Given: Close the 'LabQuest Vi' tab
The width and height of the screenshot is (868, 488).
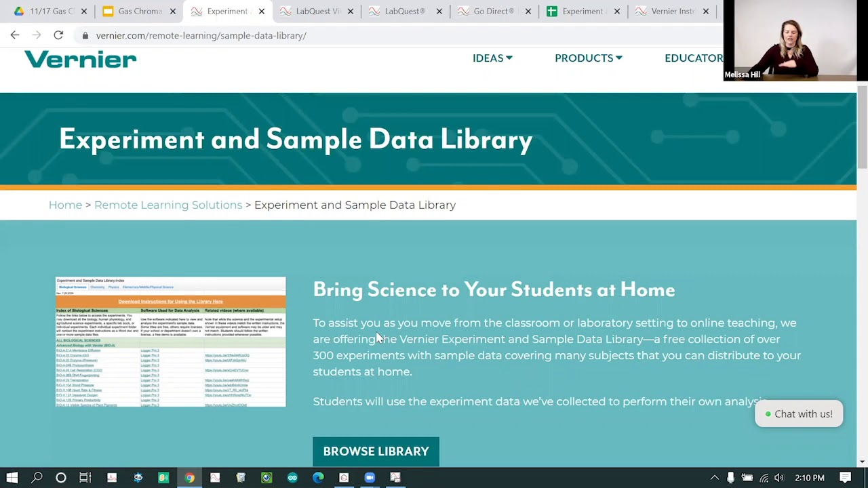Looking at the screenshot, I should click(351, 12).
